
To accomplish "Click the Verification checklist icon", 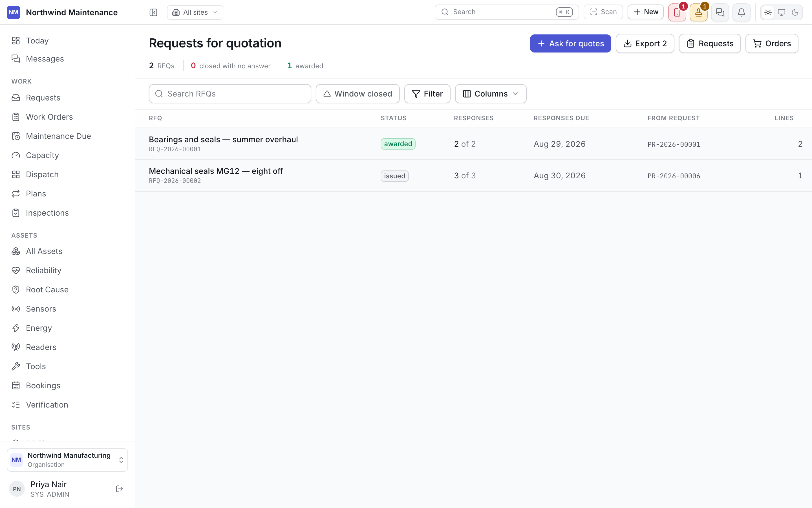I will (16, 404).
